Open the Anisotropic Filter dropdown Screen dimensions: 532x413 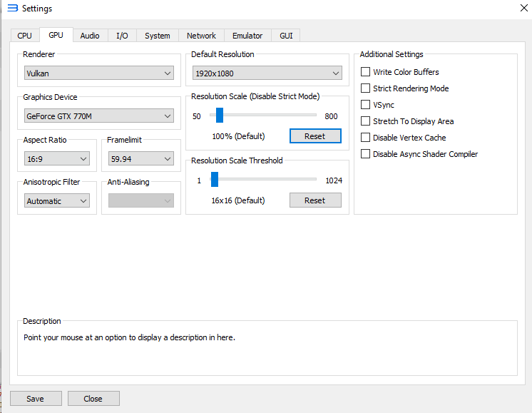(56, 201)
